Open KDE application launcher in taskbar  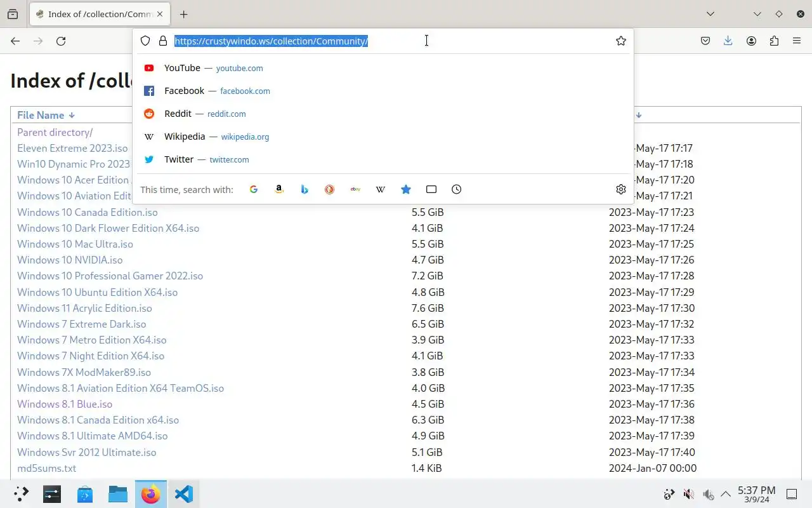(21, 494)
